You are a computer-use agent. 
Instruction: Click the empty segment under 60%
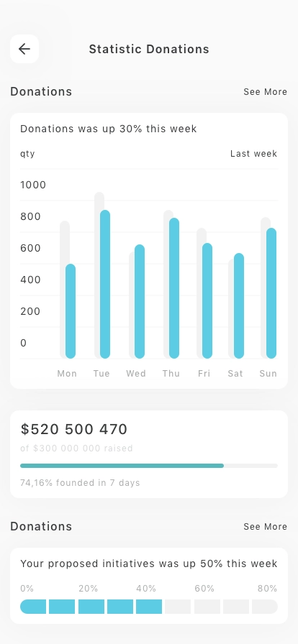pyautogui.click(x=207, y=607)
